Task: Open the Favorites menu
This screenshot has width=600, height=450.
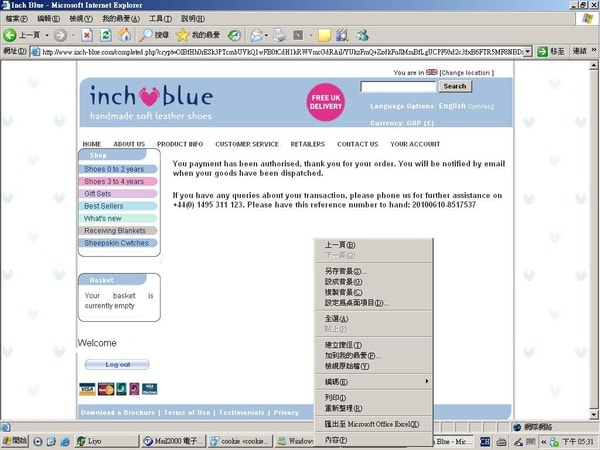Action: pos(121,18)
